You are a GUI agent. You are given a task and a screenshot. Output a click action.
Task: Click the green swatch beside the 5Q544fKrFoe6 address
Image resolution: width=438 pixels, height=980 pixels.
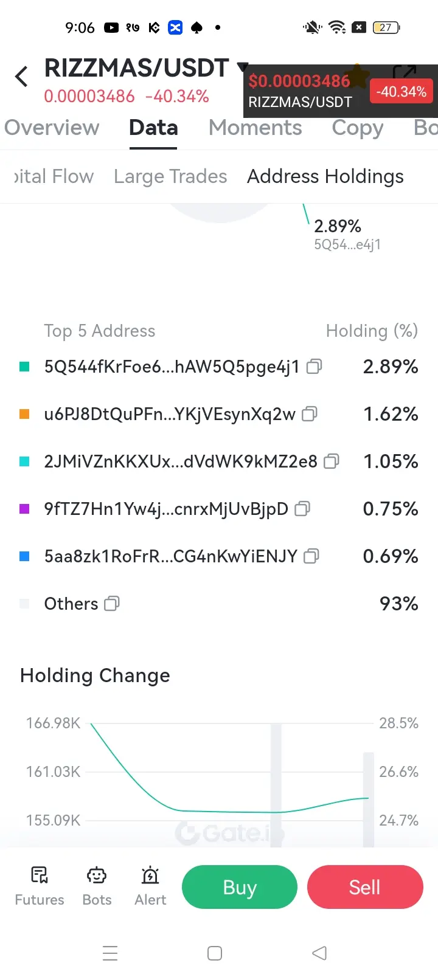(25, 367)
